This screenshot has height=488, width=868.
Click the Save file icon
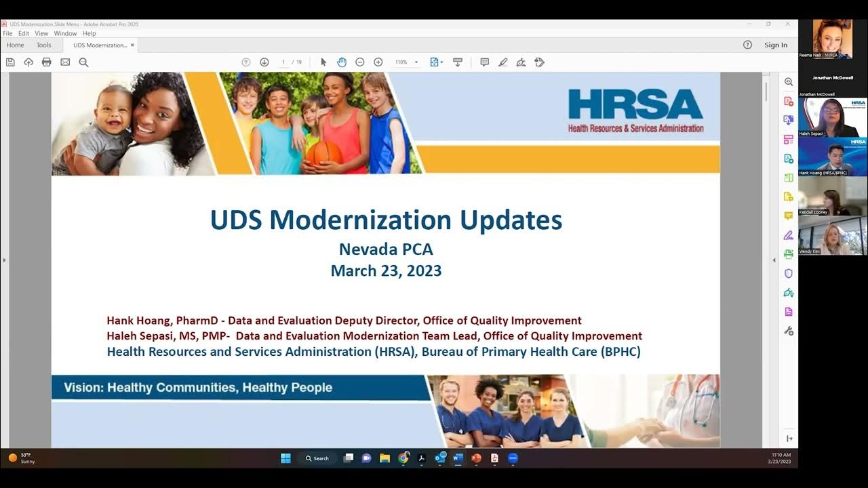pos(10,62)
